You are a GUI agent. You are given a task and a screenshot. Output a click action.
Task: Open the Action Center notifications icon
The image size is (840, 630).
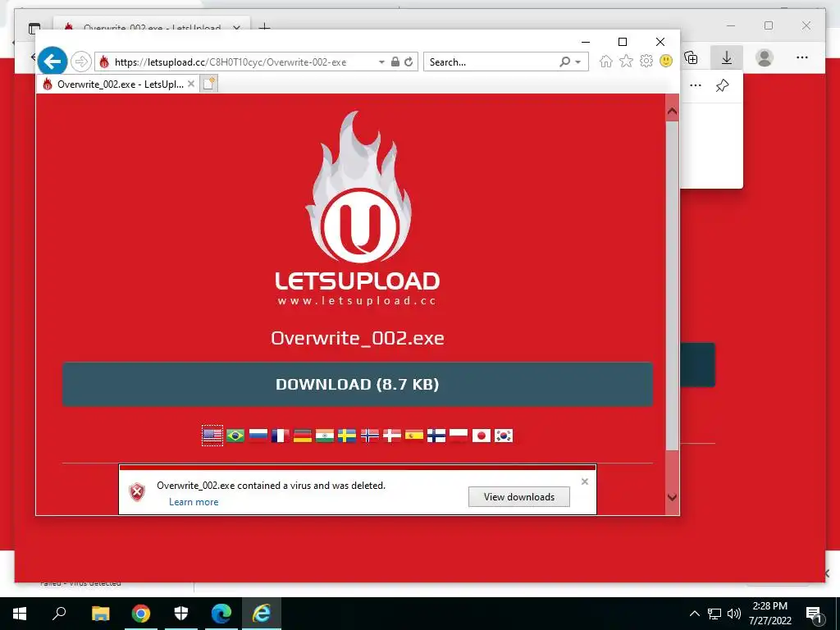click(x=815, y=614)
